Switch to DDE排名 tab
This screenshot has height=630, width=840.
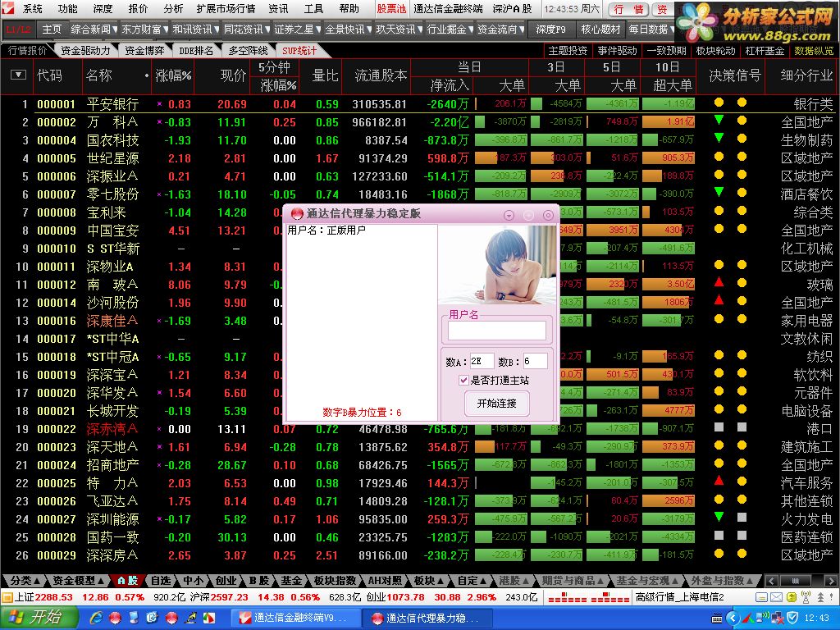pyautogui.click(x=196, y=50)
